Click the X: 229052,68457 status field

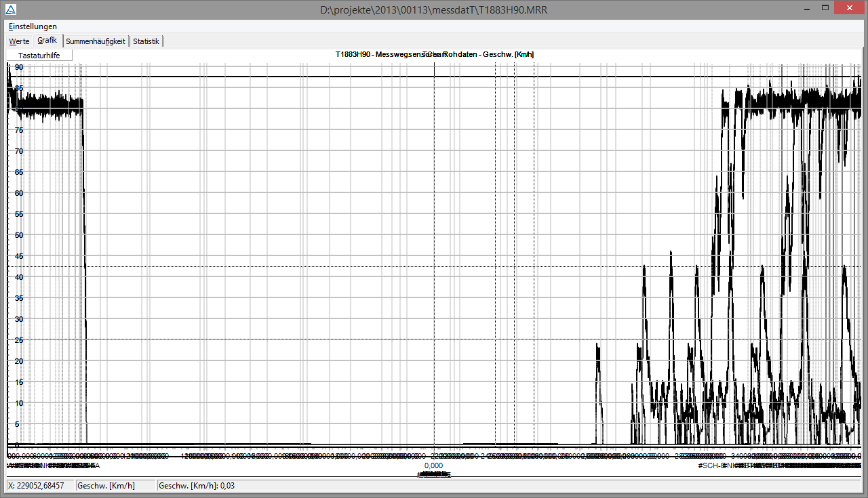pos(41,486)
